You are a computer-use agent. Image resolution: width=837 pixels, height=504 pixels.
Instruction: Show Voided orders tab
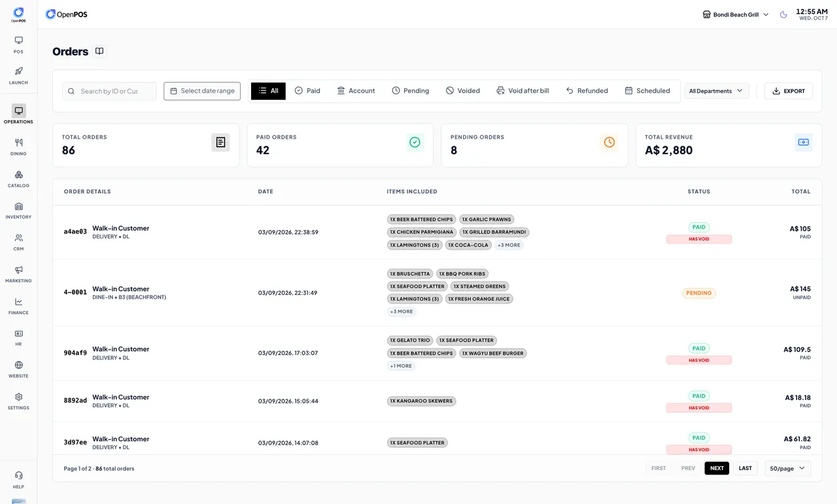click(463, 91)
